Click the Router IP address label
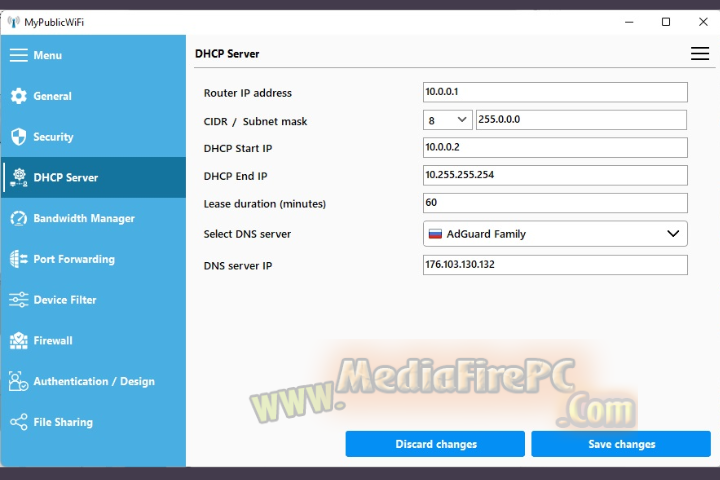 (x=248, y=93)
